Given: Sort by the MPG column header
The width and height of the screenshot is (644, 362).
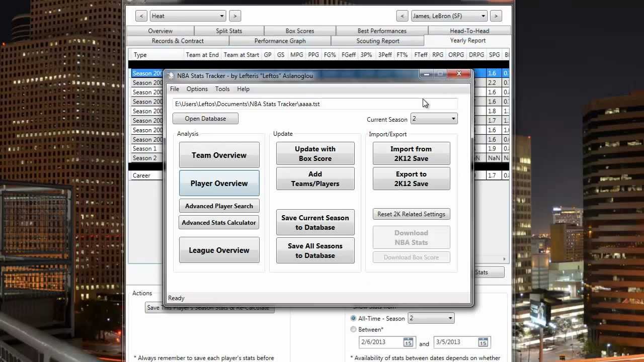Looking at the screenshot, I should click(297, 55).
